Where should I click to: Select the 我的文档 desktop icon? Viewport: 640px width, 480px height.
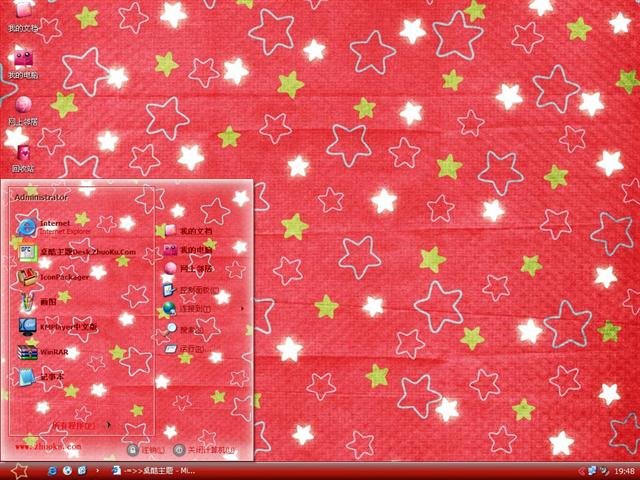click(23, 16)
